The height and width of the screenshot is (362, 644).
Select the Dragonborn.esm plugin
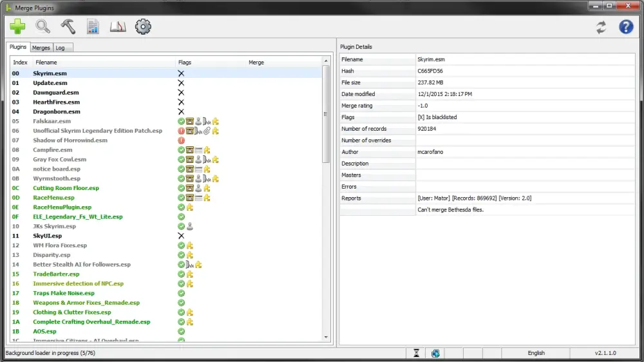[57, 112]
